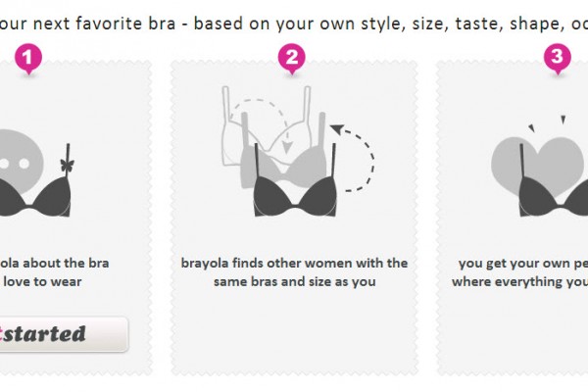Click the pink accent on the started button
The height and width of the screenshot is (392, 588).
[4, 333]
